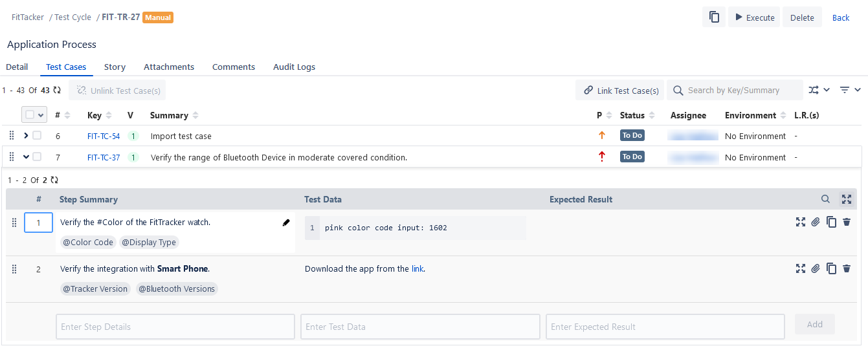Viewport: 868px width, 348px height.
Task: Click Test Cycle breadcrumb
Action: click(72, 17)
